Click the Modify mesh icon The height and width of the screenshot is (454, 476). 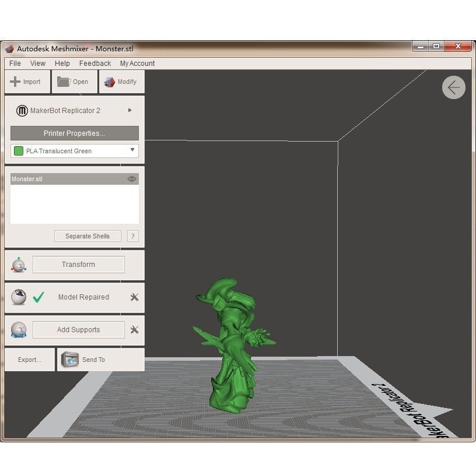(110, 82)
